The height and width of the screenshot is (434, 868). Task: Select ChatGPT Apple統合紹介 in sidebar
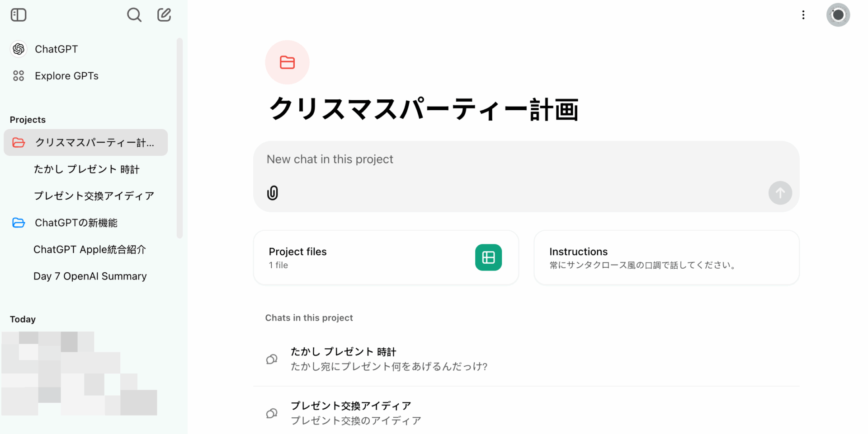point(90,249)
